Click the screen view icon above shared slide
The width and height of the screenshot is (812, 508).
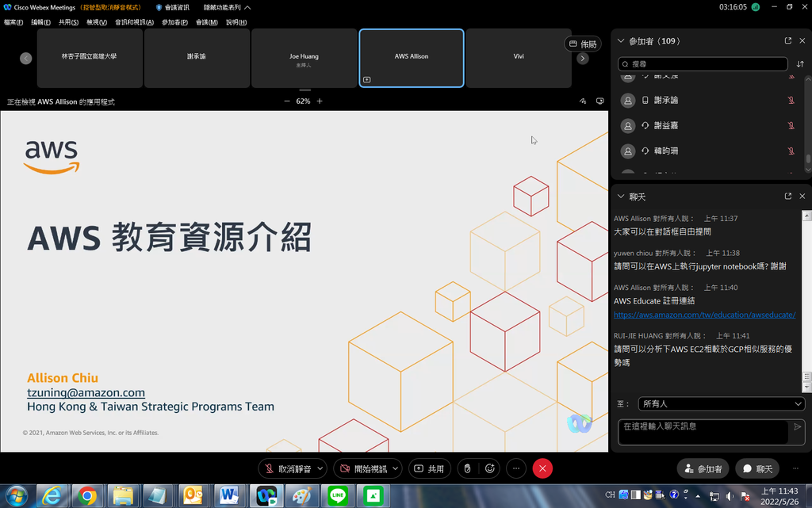599,101
